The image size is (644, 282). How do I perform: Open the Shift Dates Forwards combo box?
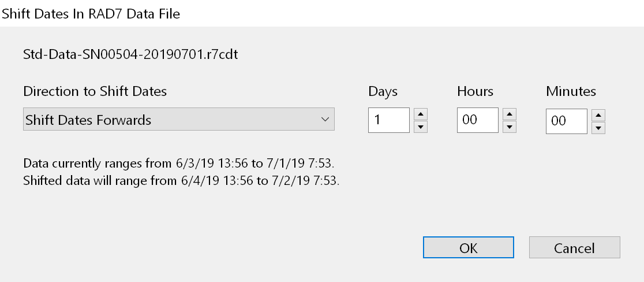pyautogui.click(x=178, y=120)
